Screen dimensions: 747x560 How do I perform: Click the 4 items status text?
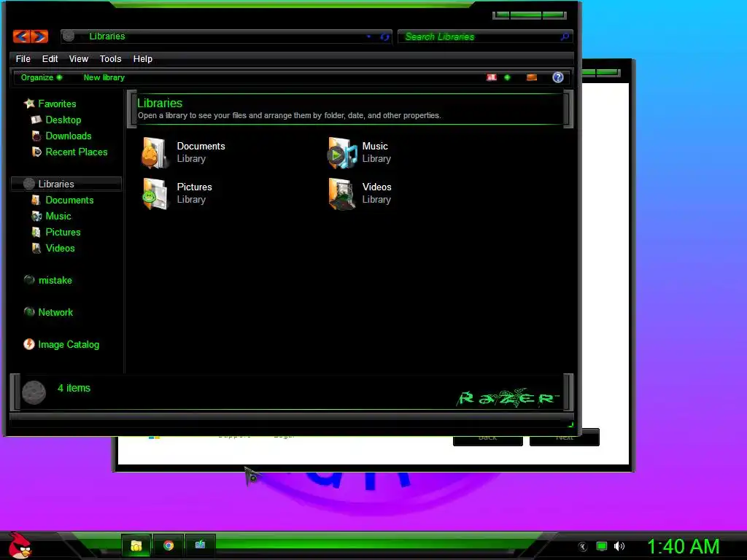click(x=74, y=388)
